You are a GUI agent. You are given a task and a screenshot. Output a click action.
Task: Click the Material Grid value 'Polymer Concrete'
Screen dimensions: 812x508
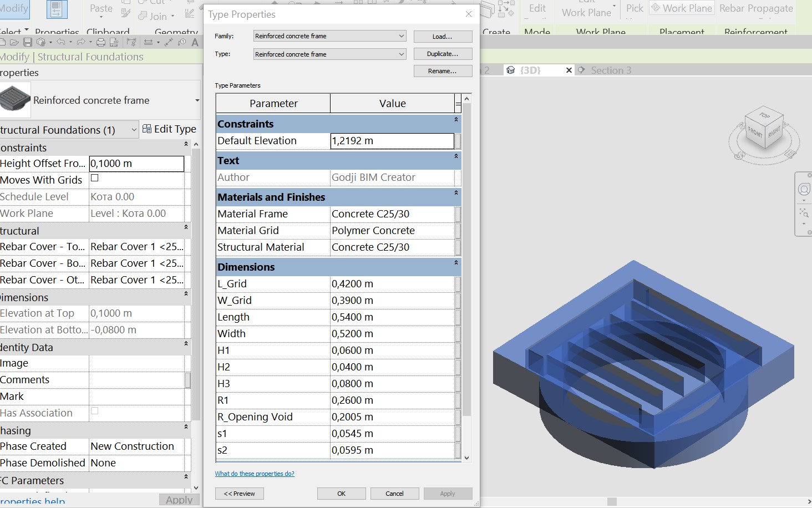392,231
